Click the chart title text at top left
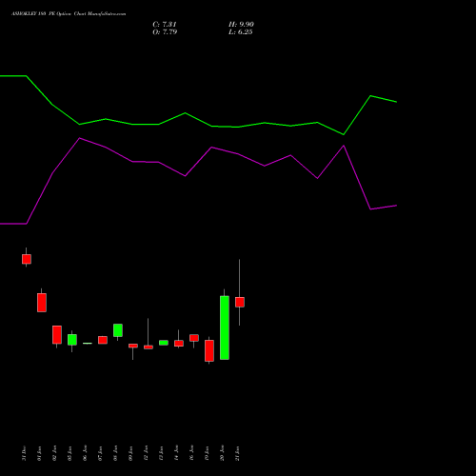Image resolution: width=476 pixels, height=476 pixels. point(69,14)
